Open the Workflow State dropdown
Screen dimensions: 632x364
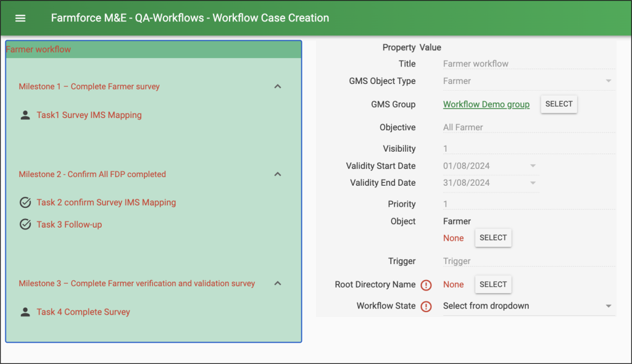(607, 305)
